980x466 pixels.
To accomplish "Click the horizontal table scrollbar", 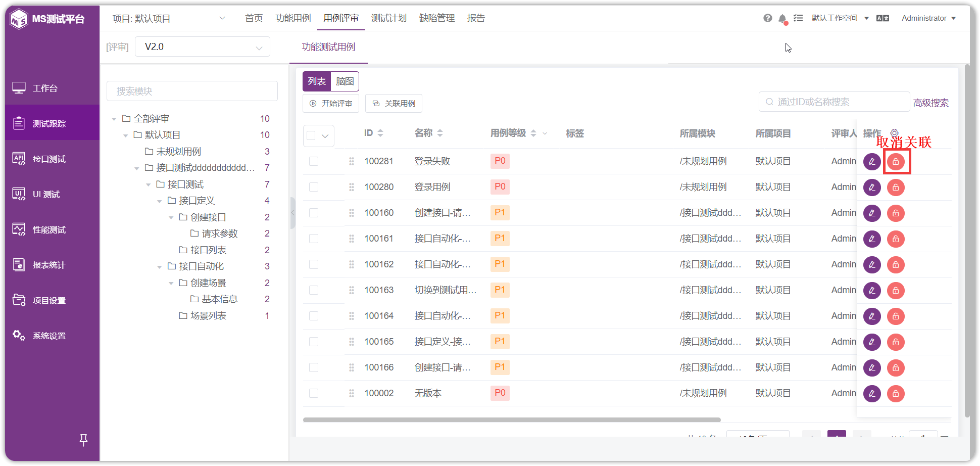I will click(512, 420).
